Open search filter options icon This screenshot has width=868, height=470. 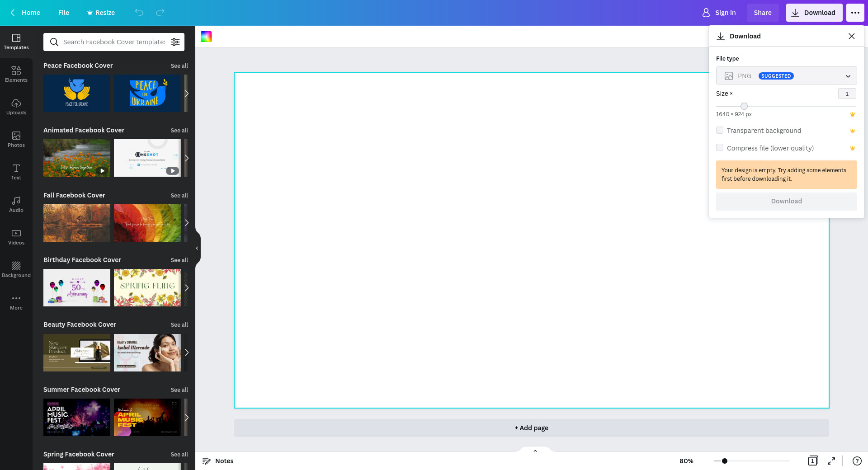175,42
